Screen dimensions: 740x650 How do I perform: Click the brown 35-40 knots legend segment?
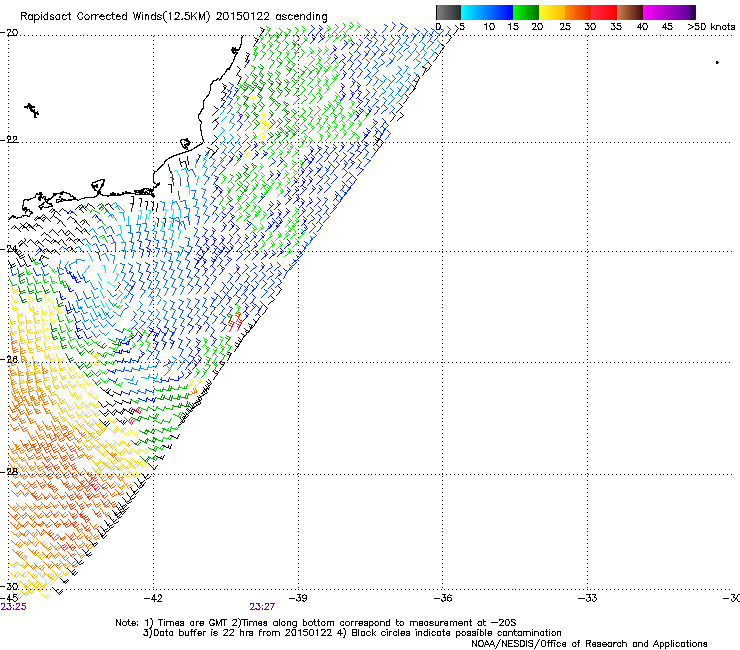(630, 12)
